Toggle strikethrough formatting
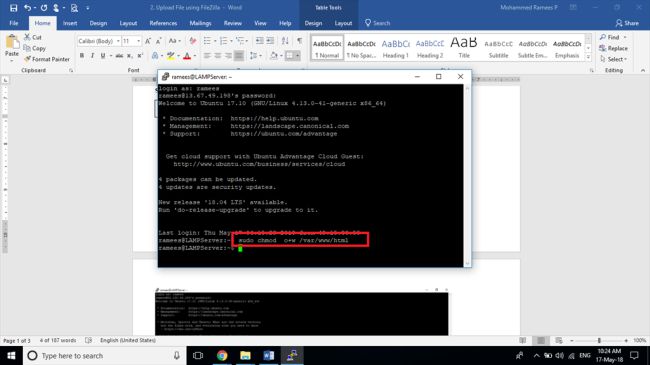650x365 pixels. (x=119, y=56)
